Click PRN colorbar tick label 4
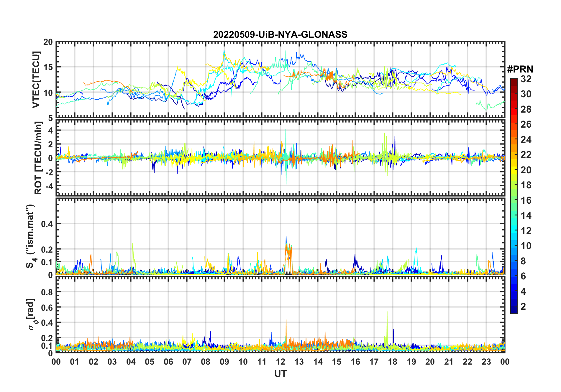Image resolution: width=561 pixels, height=392 pixels. [x=523, y=291]
